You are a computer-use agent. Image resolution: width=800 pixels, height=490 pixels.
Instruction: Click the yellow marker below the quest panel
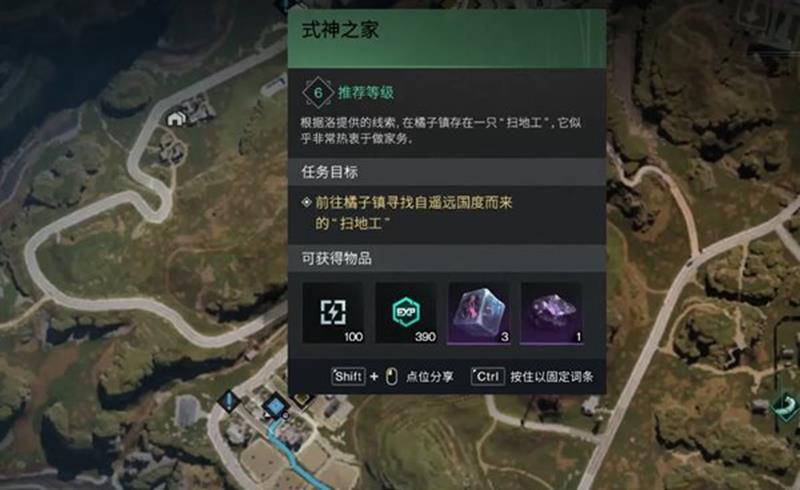301,400
